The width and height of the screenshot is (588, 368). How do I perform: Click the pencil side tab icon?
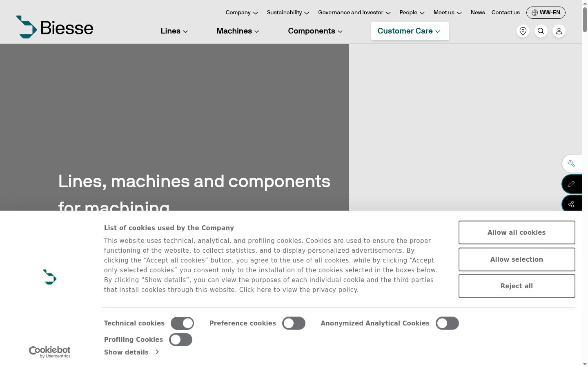click(x=572, y=184)
